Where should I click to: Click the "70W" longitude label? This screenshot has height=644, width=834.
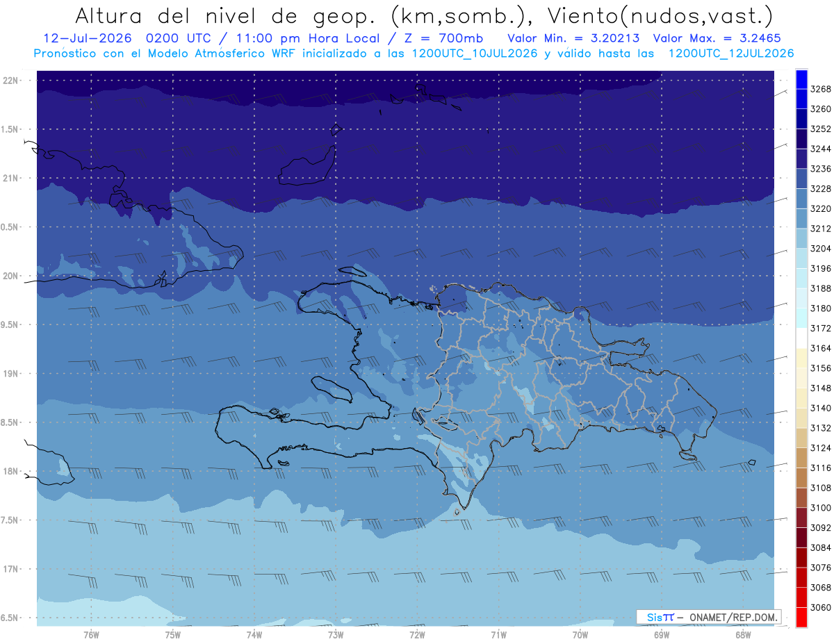580,635
